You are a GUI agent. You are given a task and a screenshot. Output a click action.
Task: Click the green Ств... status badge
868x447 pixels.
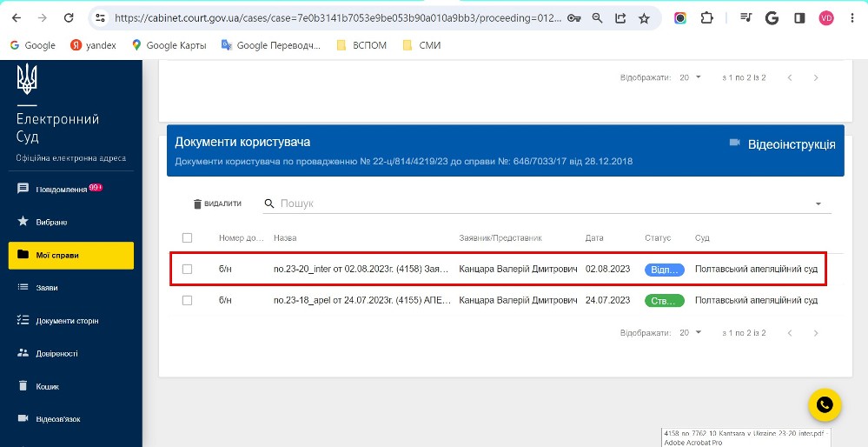665,301
